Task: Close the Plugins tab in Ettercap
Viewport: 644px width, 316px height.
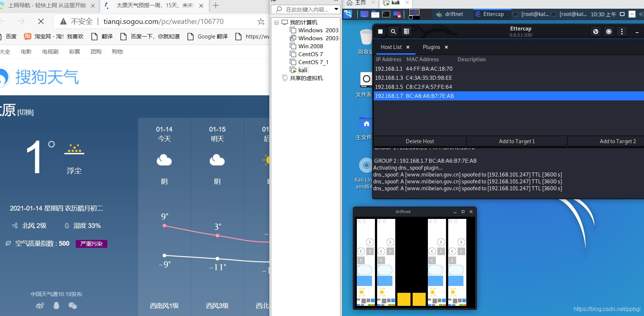Action: pos(446,47)
